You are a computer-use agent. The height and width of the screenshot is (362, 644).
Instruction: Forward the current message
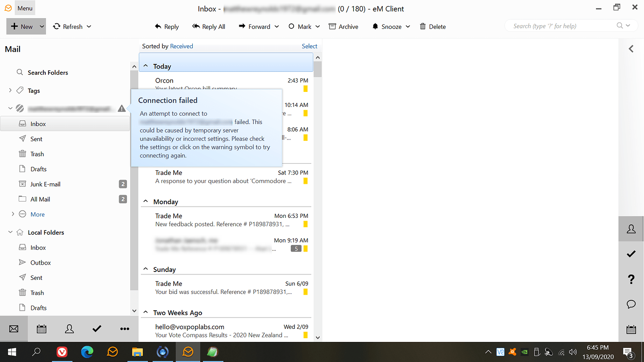[254, 27]
